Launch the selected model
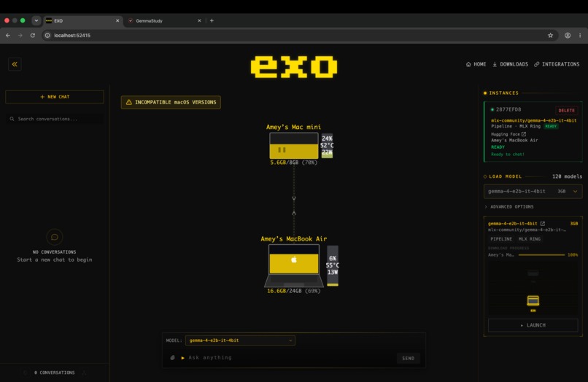 coord(533,325)
